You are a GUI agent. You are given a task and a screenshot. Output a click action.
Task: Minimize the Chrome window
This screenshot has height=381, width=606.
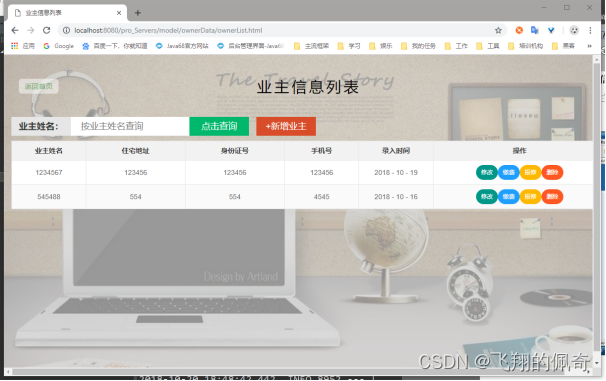544,7
